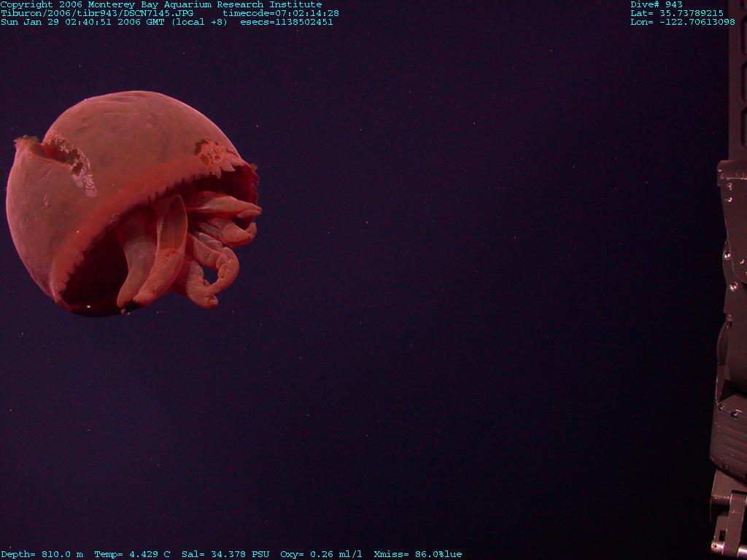Click the 'esecs=1138502451' value
747x560 pixels.
pos(287,23)
